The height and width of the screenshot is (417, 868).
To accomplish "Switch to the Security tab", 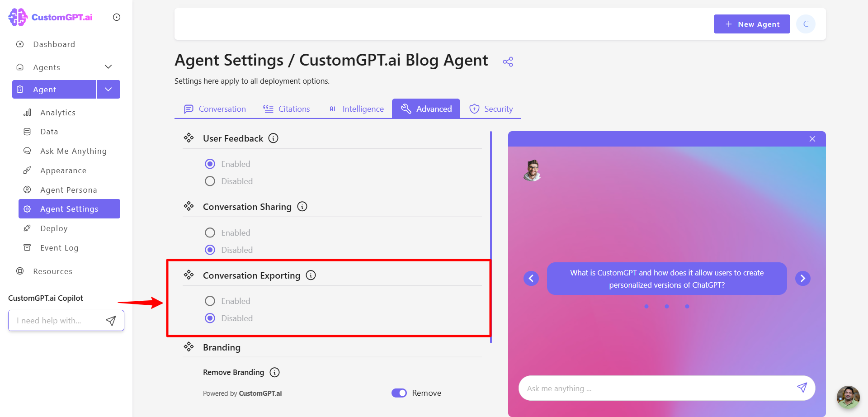I will coord(491,109).
